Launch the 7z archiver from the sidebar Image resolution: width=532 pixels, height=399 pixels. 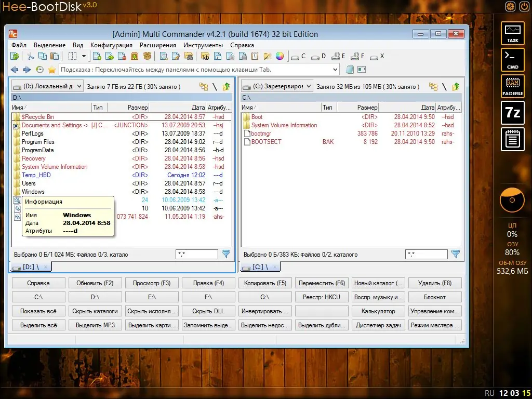(512, 113)
